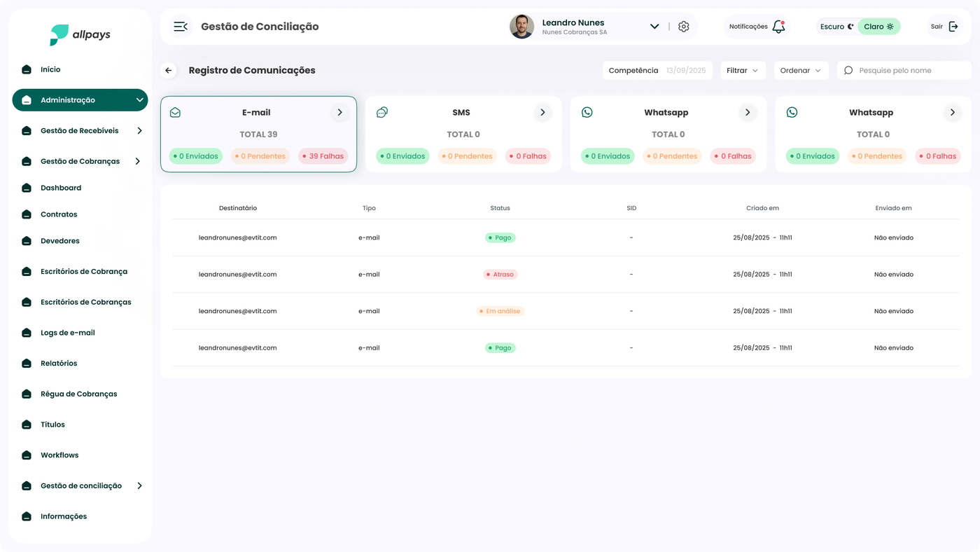980x552 pixels.
Task: Click the Enviado em column header
Action: click(894, 208)
